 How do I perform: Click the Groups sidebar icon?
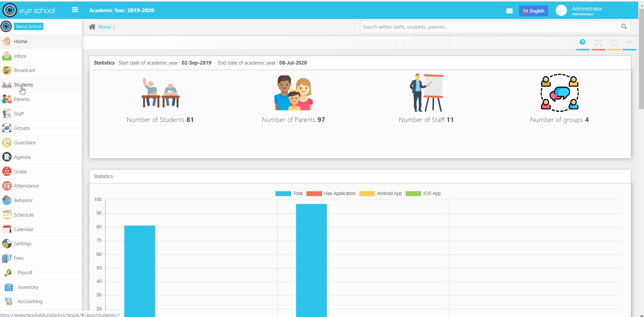coord(7,128)
